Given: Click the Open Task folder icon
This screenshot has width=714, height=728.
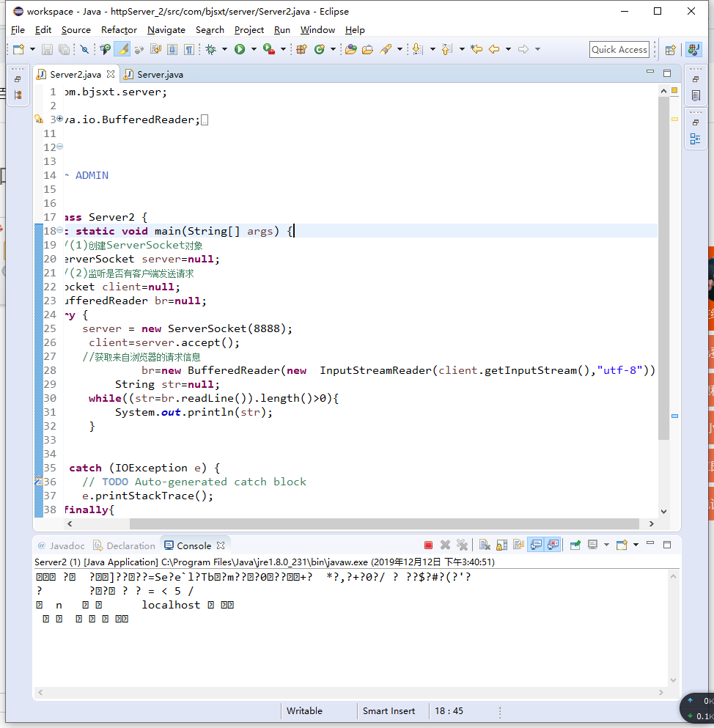Looking at the screenshot, I should 368,49.
